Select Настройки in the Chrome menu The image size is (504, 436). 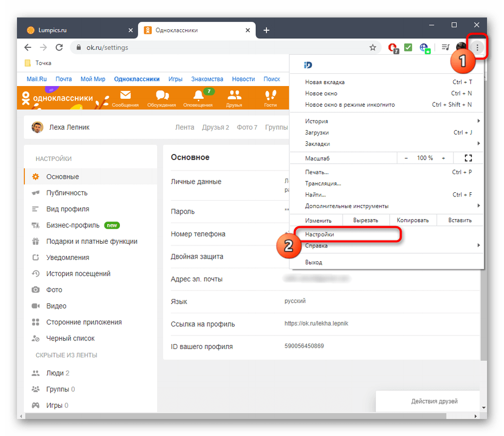coord(319,234)
